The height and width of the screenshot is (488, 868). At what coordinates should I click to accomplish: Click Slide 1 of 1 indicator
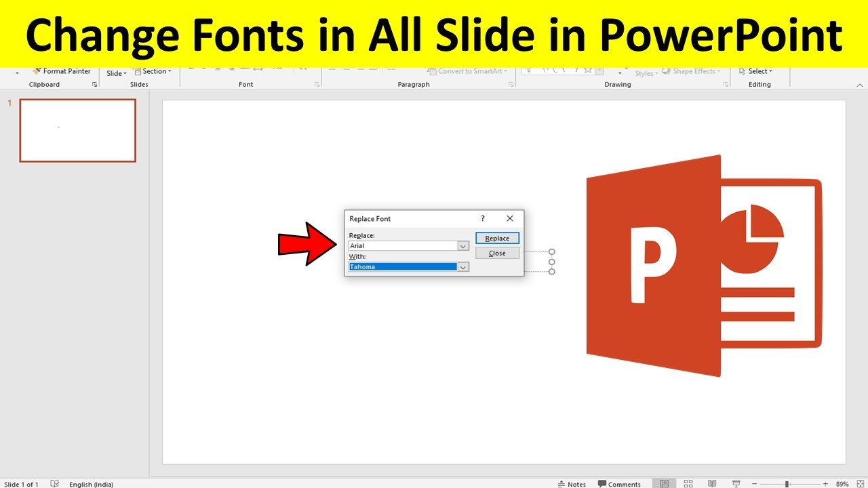(x=21, y=484)
